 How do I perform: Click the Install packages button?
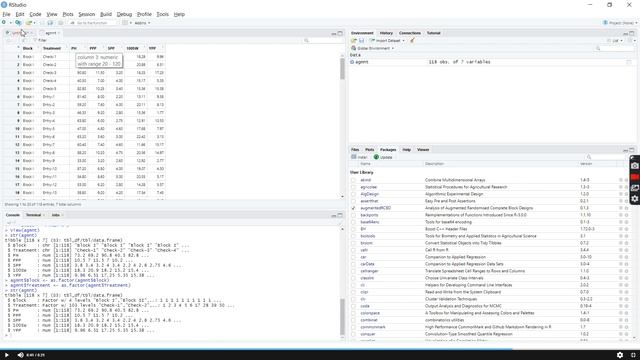click(x=359, y=157)
